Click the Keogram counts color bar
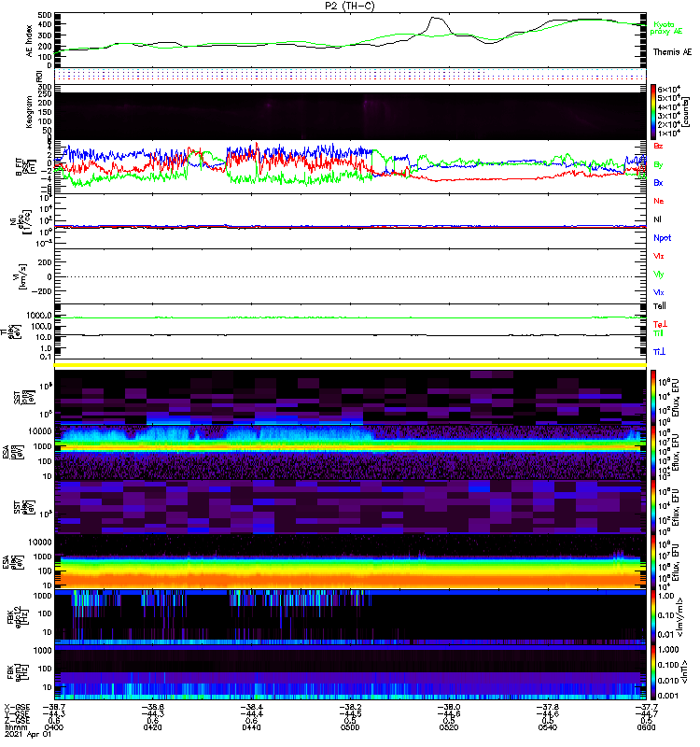700x747 pixels. [652, 112]
